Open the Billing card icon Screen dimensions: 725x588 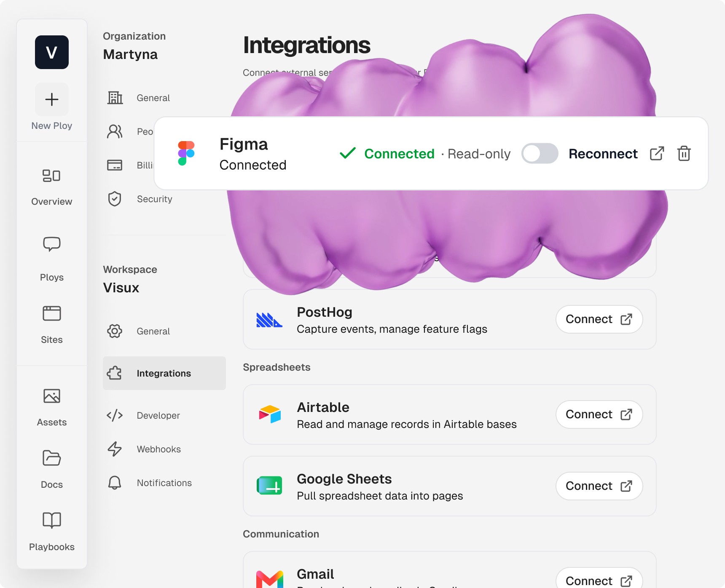(115, 165)
